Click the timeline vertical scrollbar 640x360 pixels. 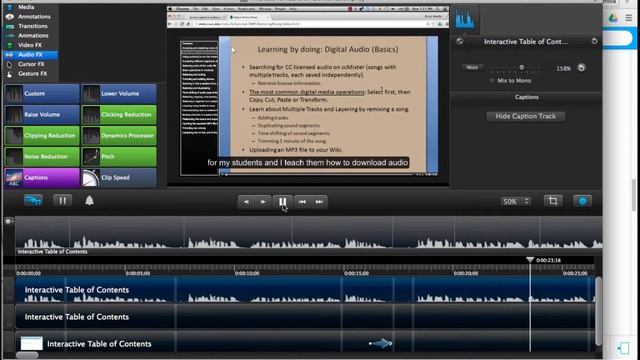[598, 311]
